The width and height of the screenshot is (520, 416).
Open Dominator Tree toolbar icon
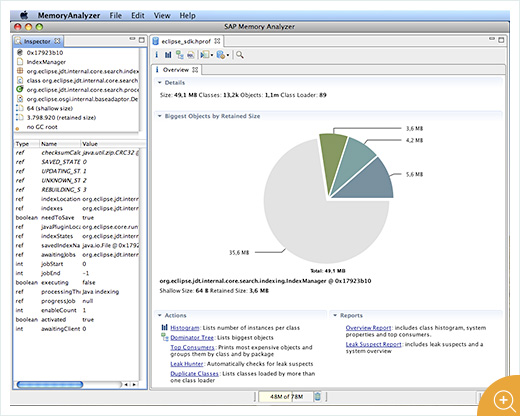click(180, 55)
